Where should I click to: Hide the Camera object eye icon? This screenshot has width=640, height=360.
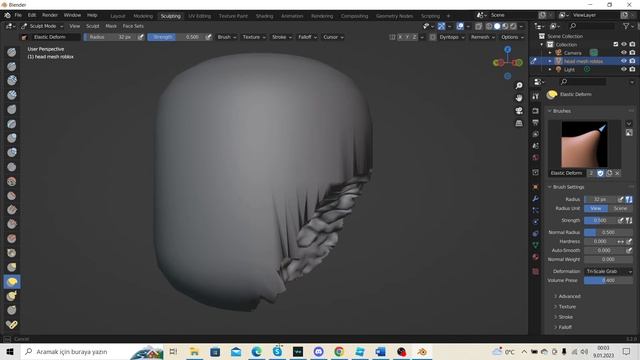(624, 53)
